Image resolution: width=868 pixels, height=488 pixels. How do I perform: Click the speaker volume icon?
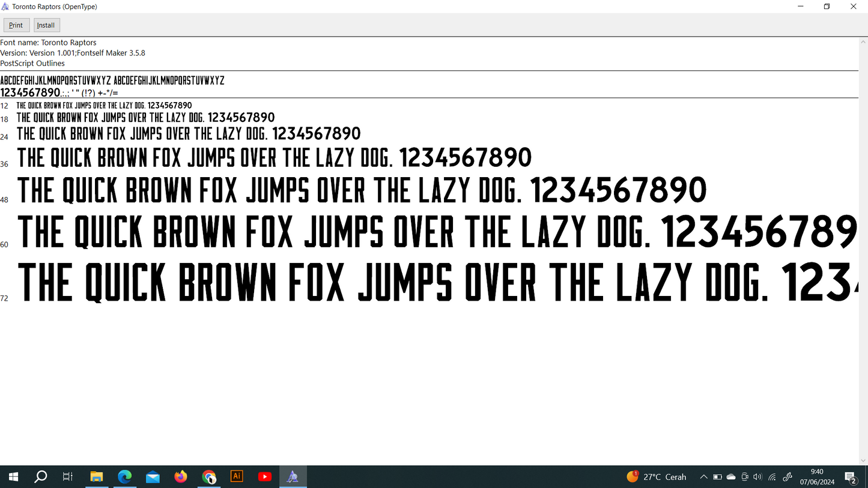[757, 477]
